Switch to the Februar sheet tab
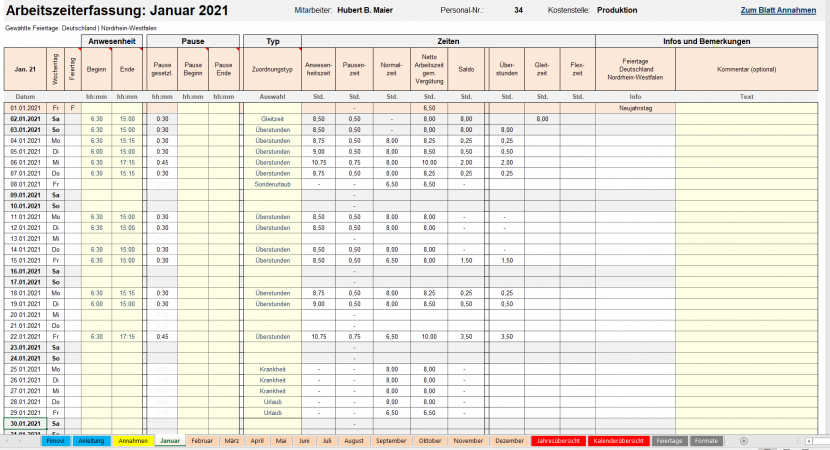 point(202,440)
